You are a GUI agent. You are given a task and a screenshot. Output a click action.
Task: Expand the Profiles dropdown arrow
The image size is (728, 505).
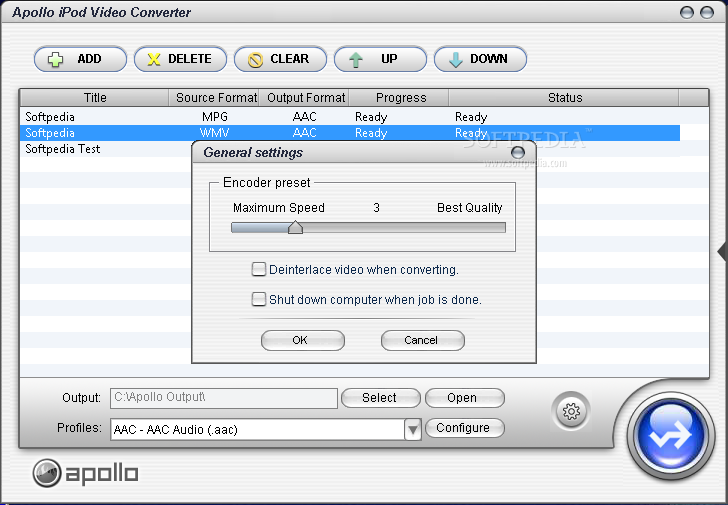pyautogui.click(x=412, y=429)
